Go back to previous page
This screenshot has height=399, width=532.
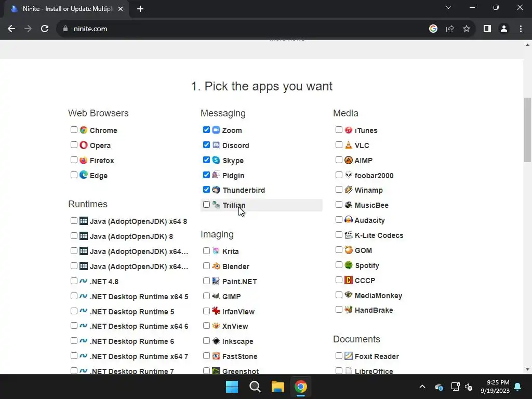click(x=11, y=29)
